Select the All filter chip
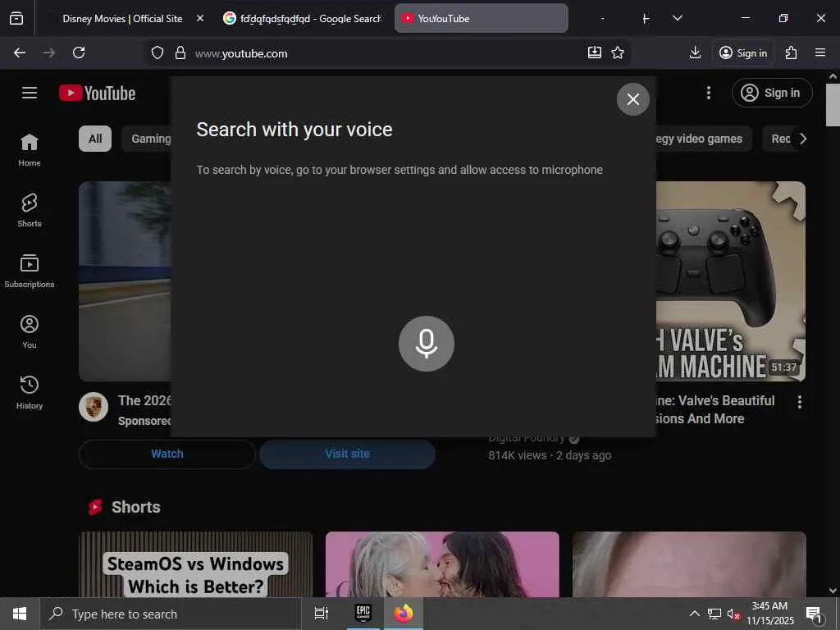Screen dimensions: 840x630 pyautogui.click(x=95, y=139)
